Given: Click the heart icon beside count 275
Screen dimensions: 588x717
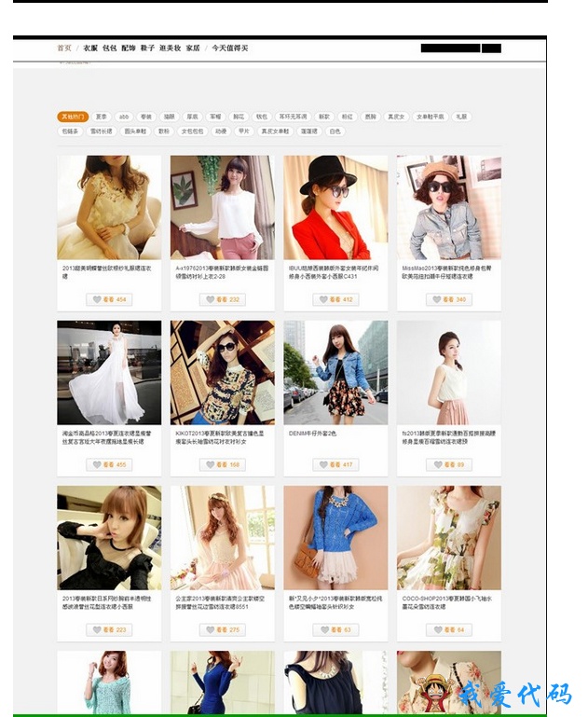Looking at the screenshot, I should (x=211, y=629).
